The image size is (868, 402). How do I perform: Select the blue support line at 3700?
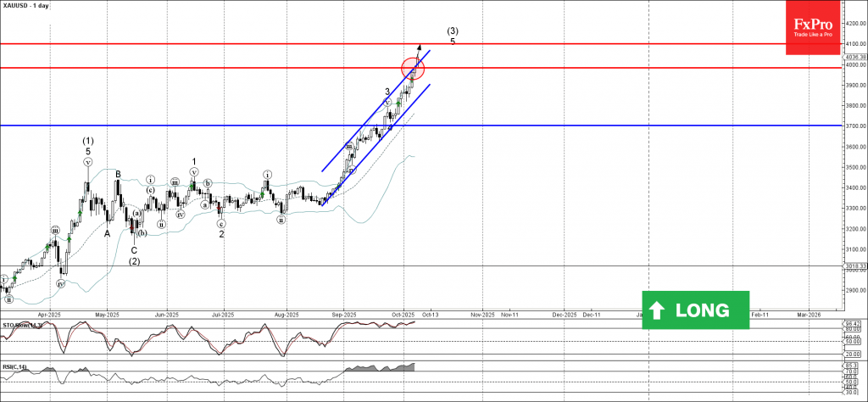[x=420, y=126]
